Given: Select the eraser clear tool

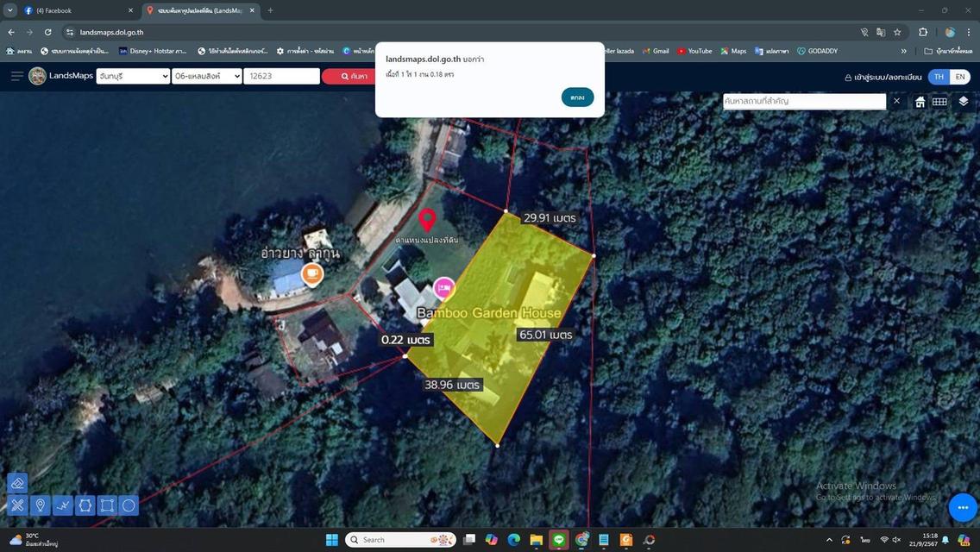Looking at the screenshot, I should click(x=17, y=483).
